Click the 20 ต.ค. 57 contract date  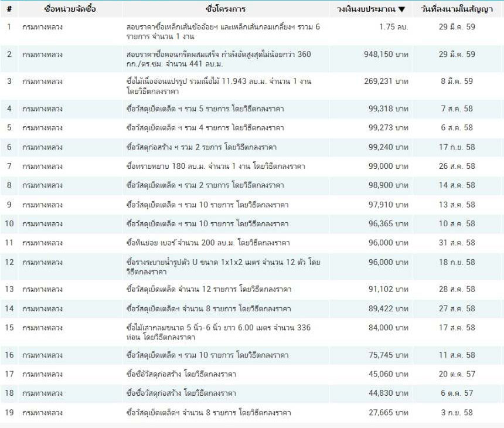click(458, 374)
